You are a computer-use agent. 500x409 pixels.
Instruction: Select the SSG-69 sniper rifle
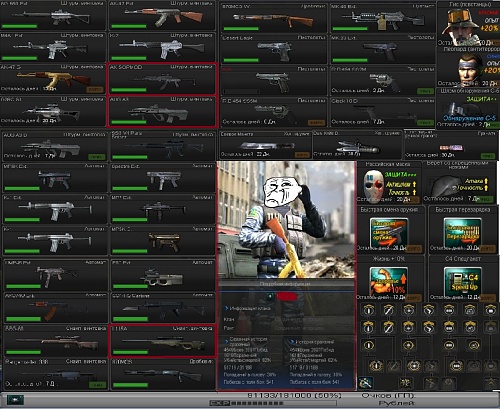click(x=55, y=341)
